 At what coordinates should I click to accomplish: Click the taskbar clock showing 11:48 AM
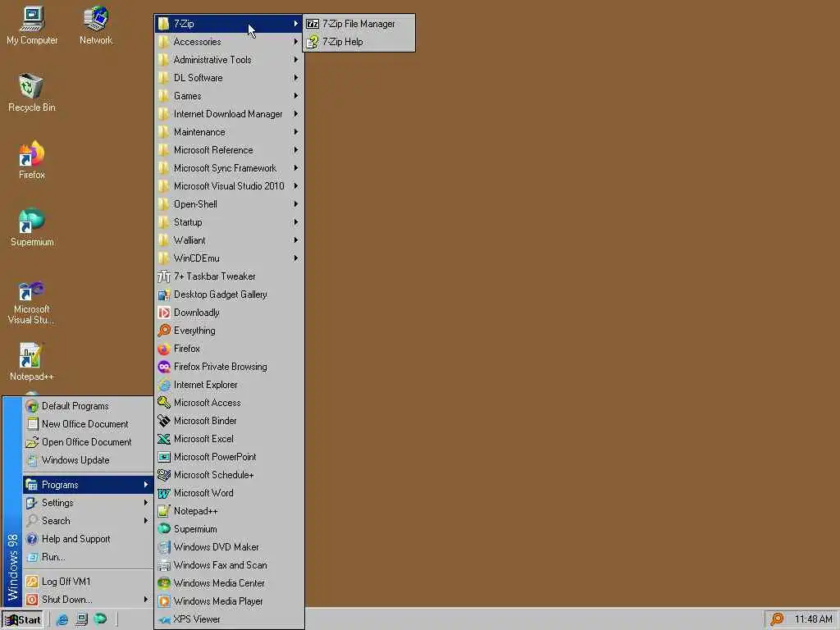[x=813, y=619]
